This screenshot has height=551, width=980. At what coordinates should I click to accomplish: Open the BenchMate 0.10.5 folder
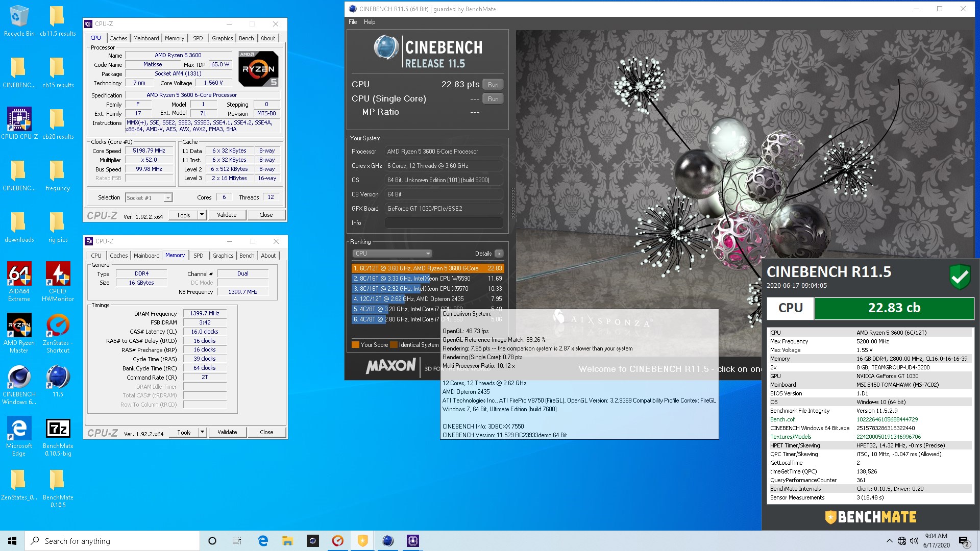(x=58, y=488)
